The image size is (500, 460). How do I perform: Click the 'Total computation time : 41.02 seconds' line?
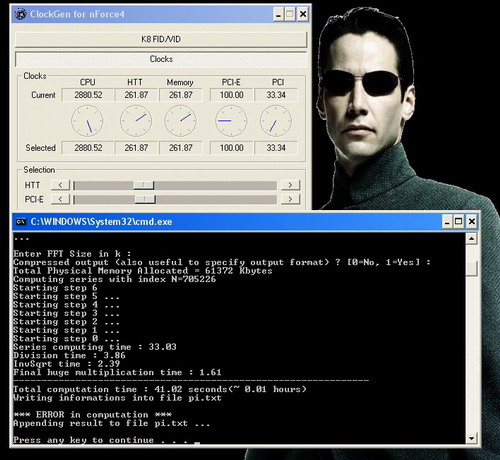click(x=160, y=389)
